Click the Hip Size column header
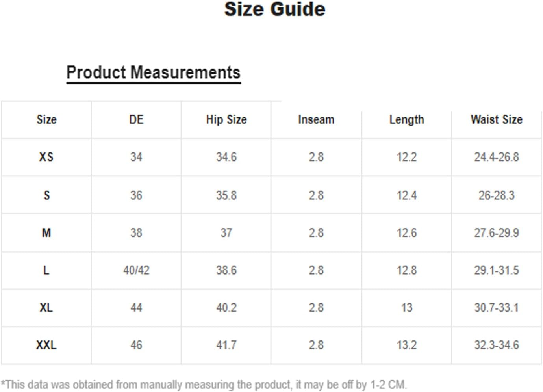543x392 pixels. (x=226, y=119)
